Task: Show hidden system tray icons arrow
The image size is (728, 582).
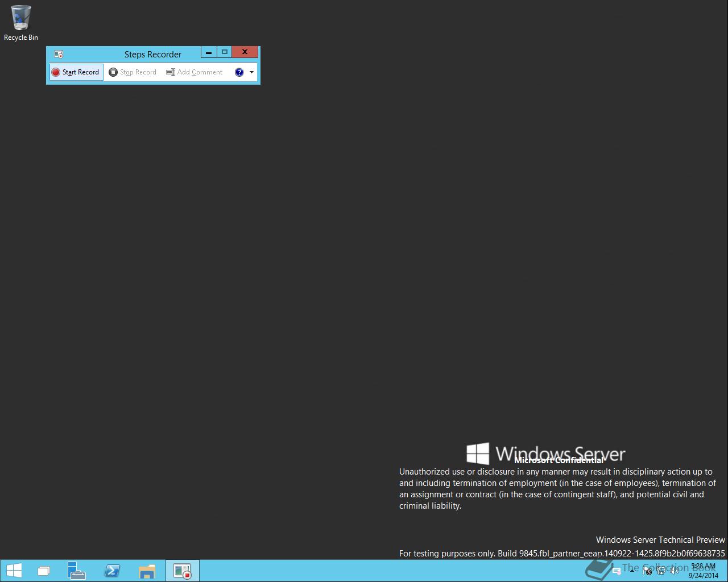Action: coord(632,571)
